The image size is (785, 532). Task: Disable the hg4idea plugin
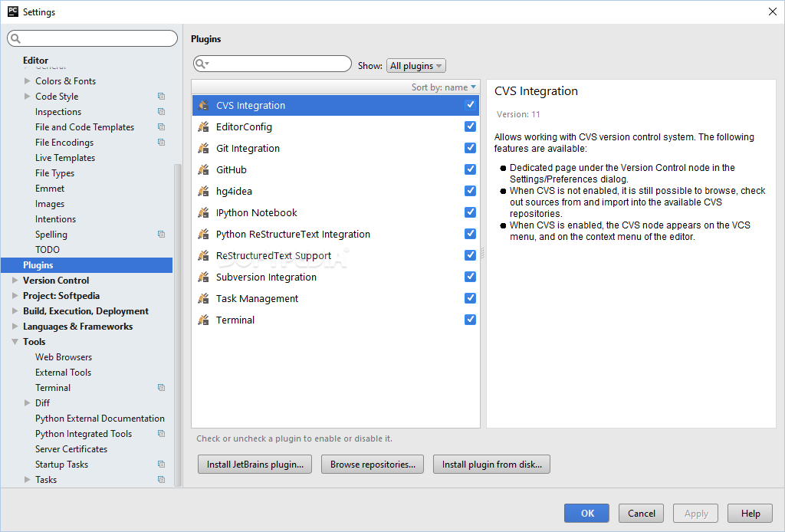(470, 191)
